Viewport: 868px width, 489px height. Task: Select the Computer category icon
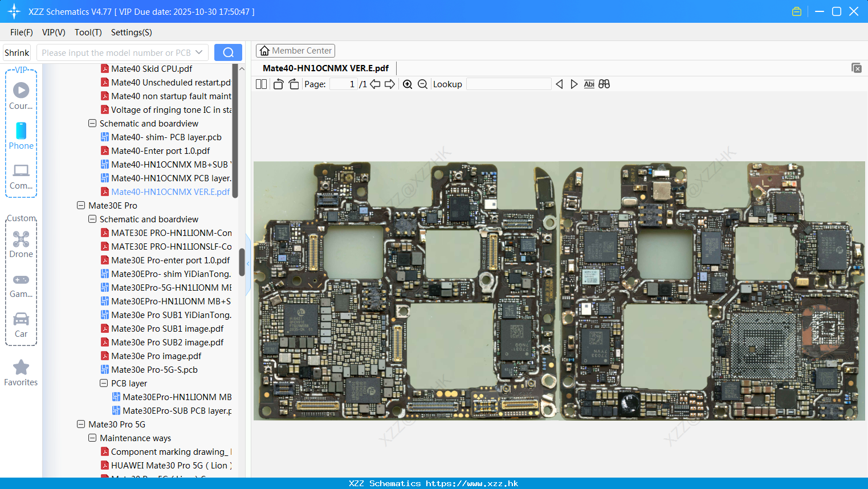point(21,176)
